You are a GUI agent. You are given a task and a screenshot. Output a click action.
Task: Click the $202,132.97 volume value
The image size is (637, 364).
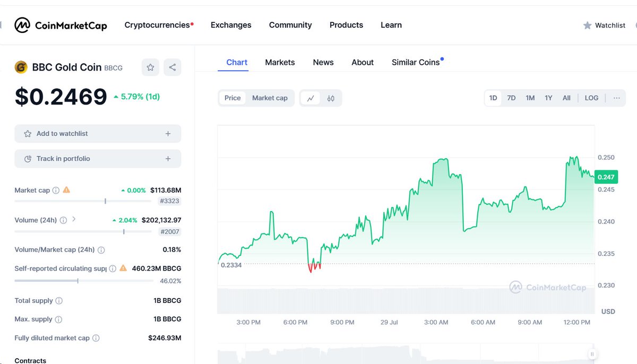[161, 220]
